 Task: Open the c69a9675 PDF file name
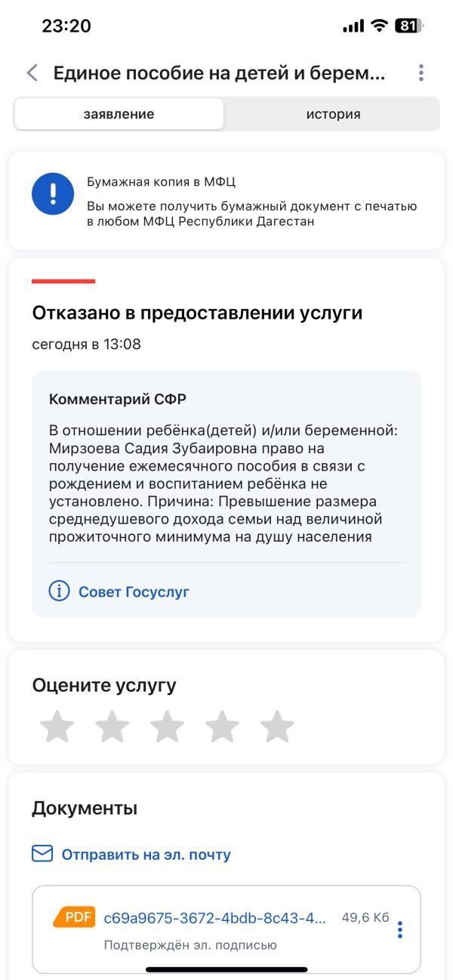(215, 917)
